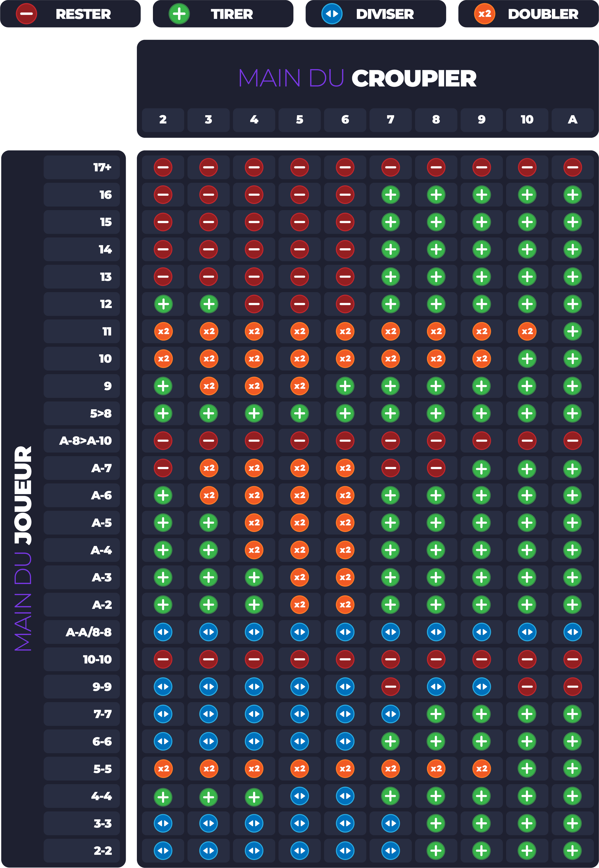Click the MAIN DU CROUPIER heading

(357, 78)
